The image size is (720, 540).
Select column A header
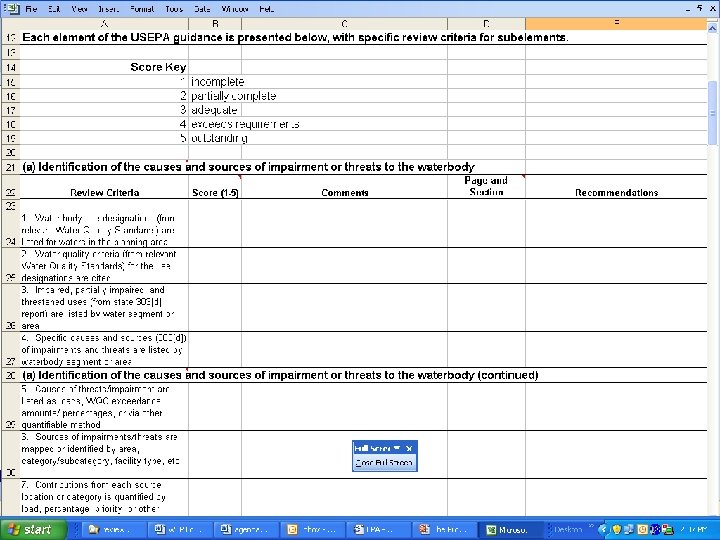click(104, 23)
